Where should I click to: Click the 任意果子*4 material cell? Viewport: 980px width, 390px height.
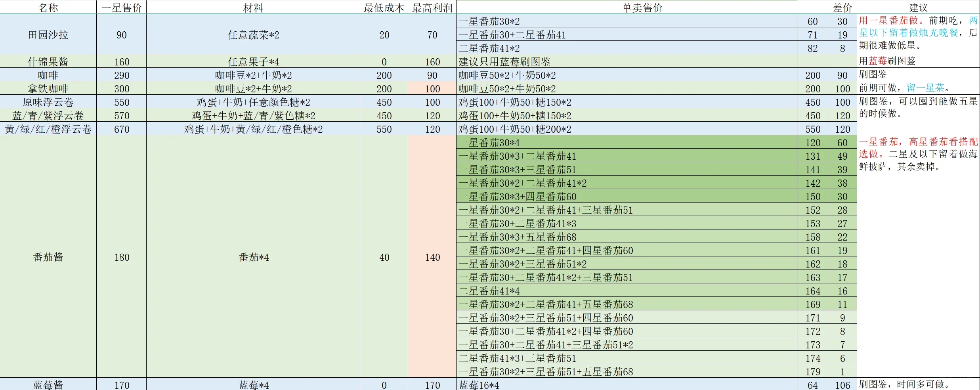253,61
